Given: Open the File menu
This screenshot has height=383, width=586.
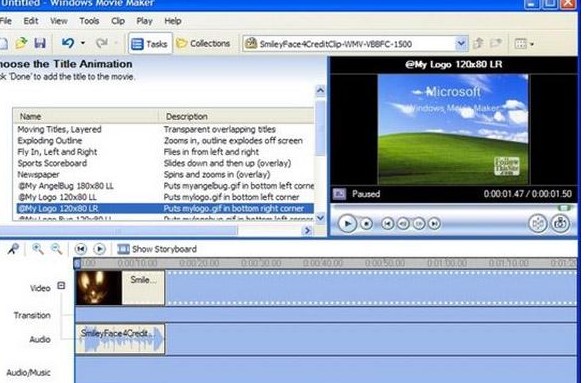Looking at the screenshot, I should [x=6, y=21].
